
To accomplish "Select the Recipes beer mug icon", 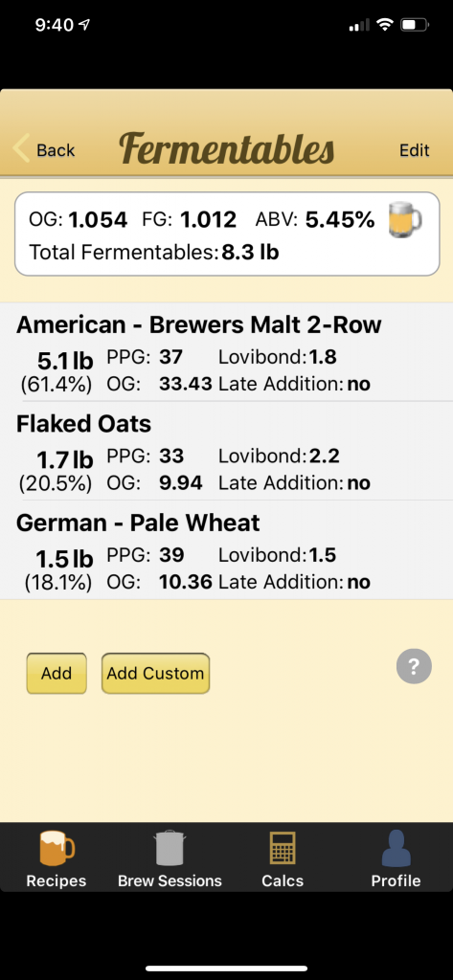I will (57, 849).
